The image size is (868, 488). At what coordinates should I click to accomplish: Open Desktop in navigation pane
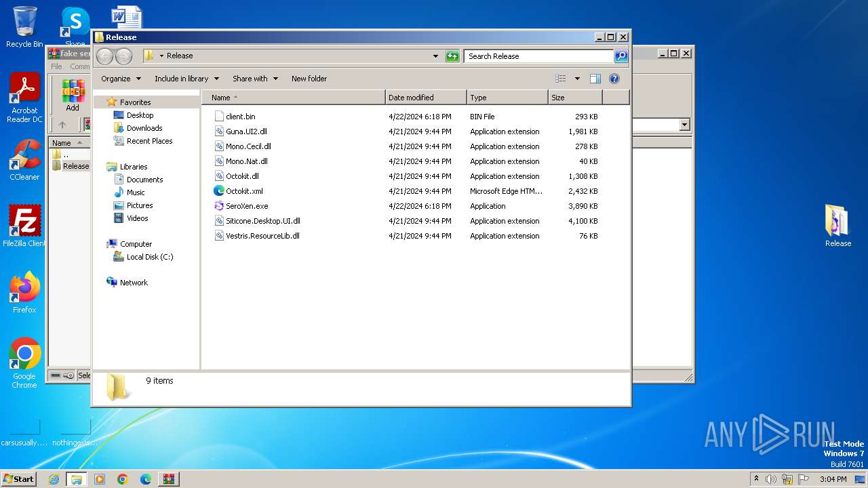(140, 115)
